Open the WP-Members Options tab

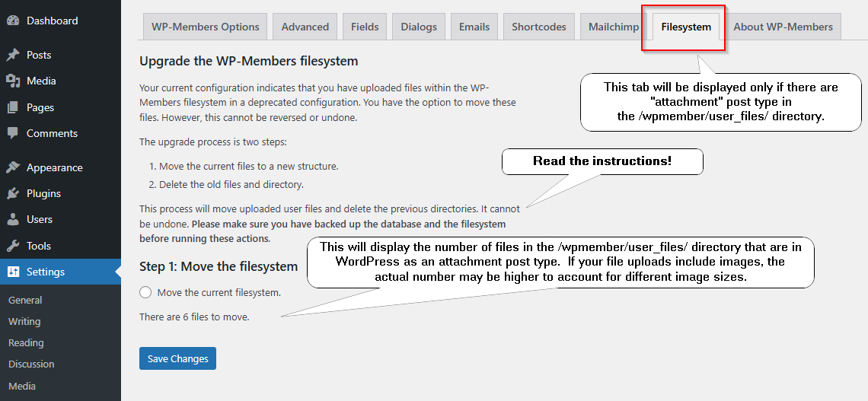pyautogui.click(x=205, y=27)
